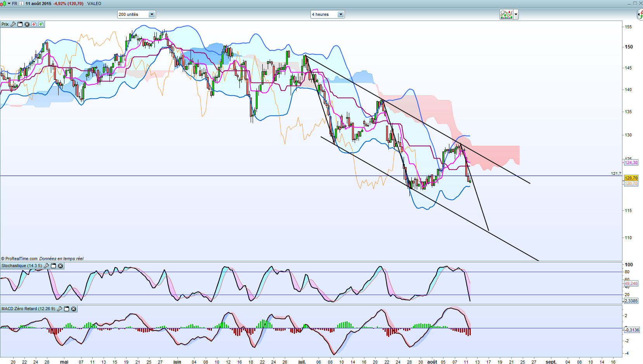Screen dimensions: 643x364
Task: Click the red down-arrow icon on Prix
Action: (x=34, y=24)
